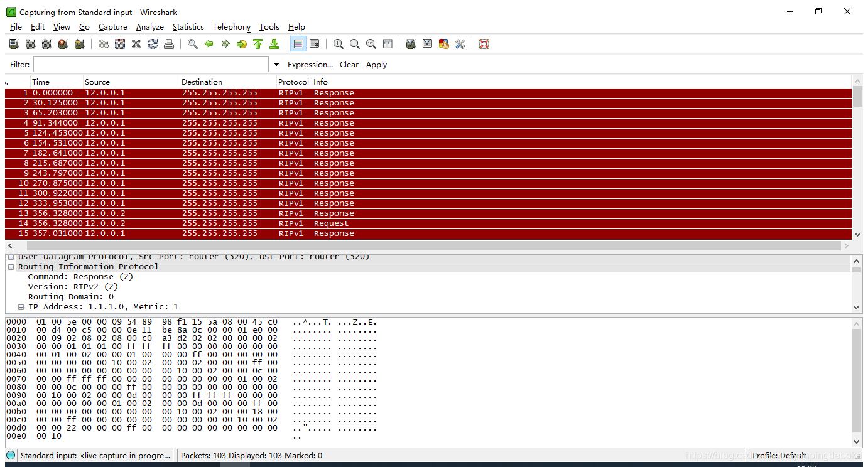Open the list of capture interfaces

(x=14, y=44)
